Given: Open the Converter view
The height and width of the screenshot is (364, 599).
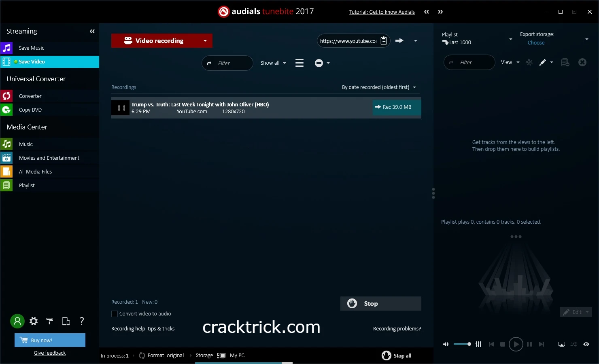Looking at the screenshot, I should [x=49, y=96].
